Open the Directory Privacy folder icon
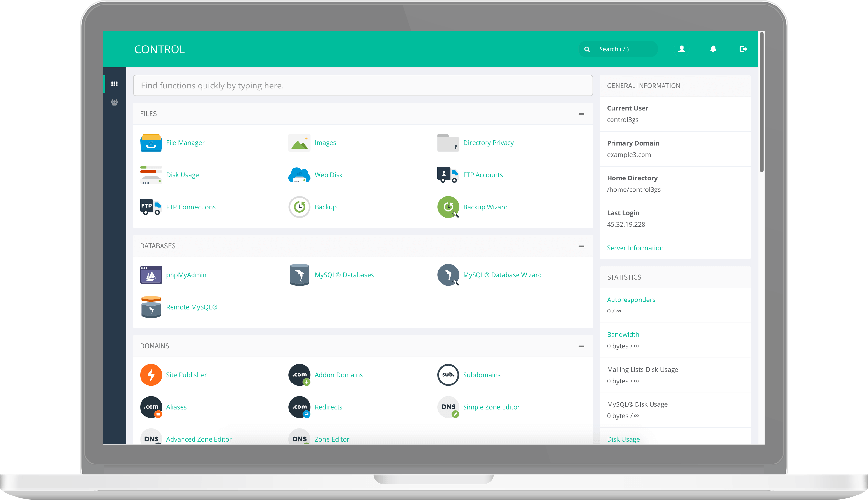The image size is (868, 500). click(448, 143)
